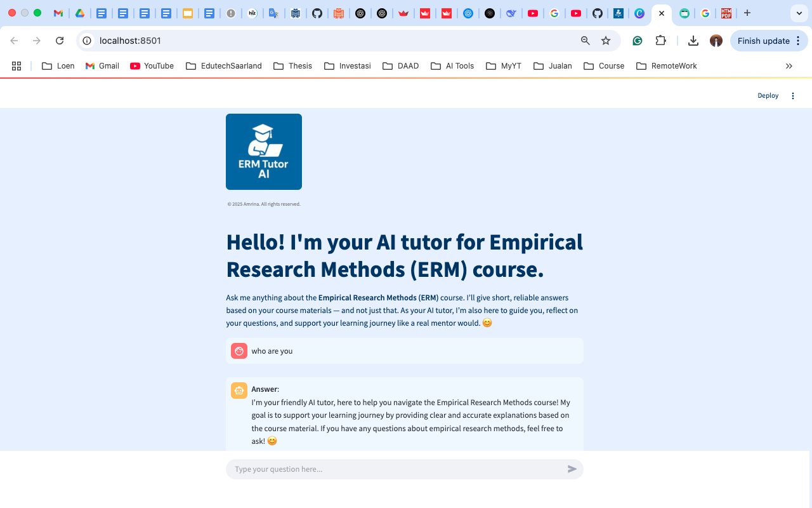Viewport: 812px width, 508px height.
Task: Click the user avatar beside who are you
Action: coord(239,351)
